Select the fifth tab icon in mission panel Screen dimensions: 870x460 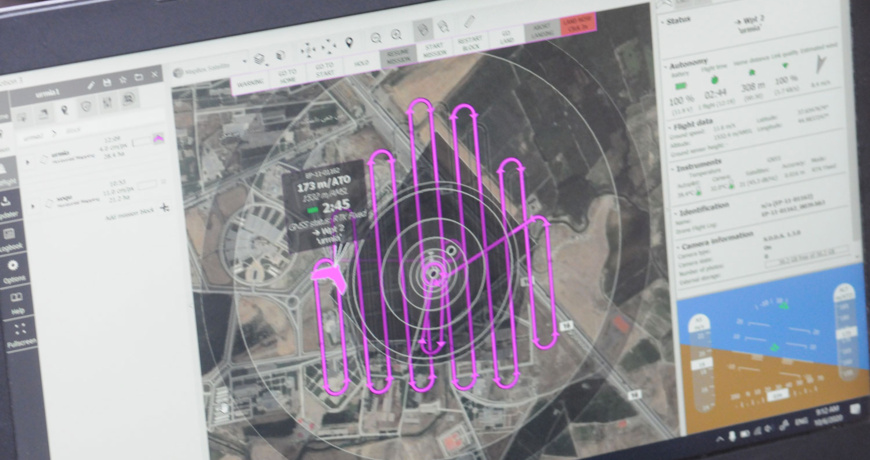(x=107, y=102)
